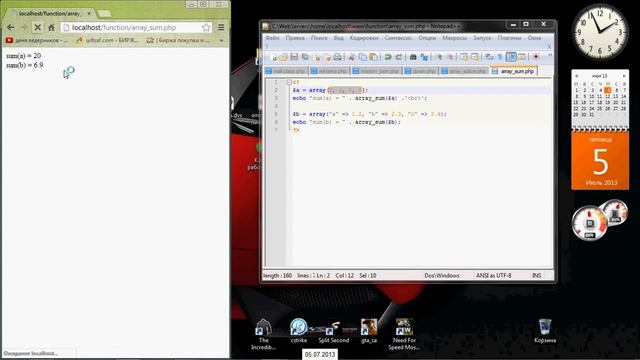Click the 'ANSI as UTF-8' status bar text
Screen dimensions: 640x360
[493, 276]
